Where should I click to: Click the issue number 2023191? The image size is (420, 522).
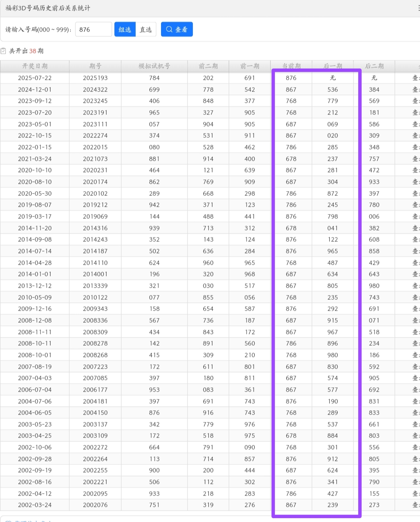click(95, 112)
